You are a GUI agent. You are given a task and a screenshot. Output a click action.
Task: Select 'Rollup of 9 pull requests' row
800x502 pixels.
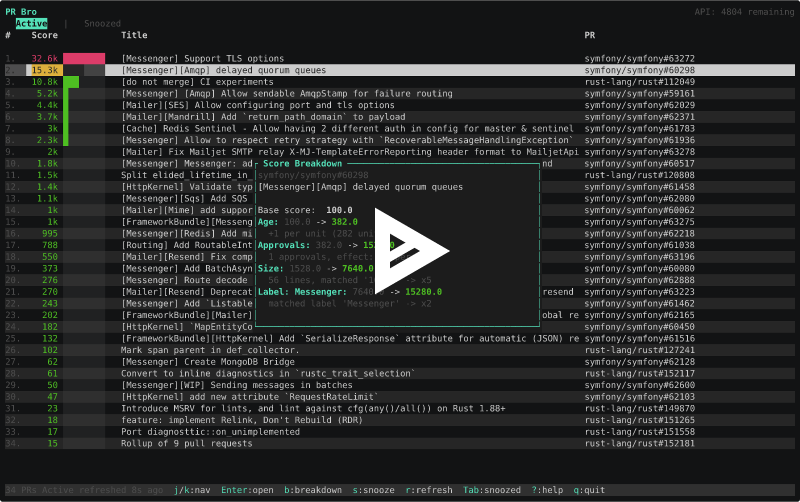(400, 444)
